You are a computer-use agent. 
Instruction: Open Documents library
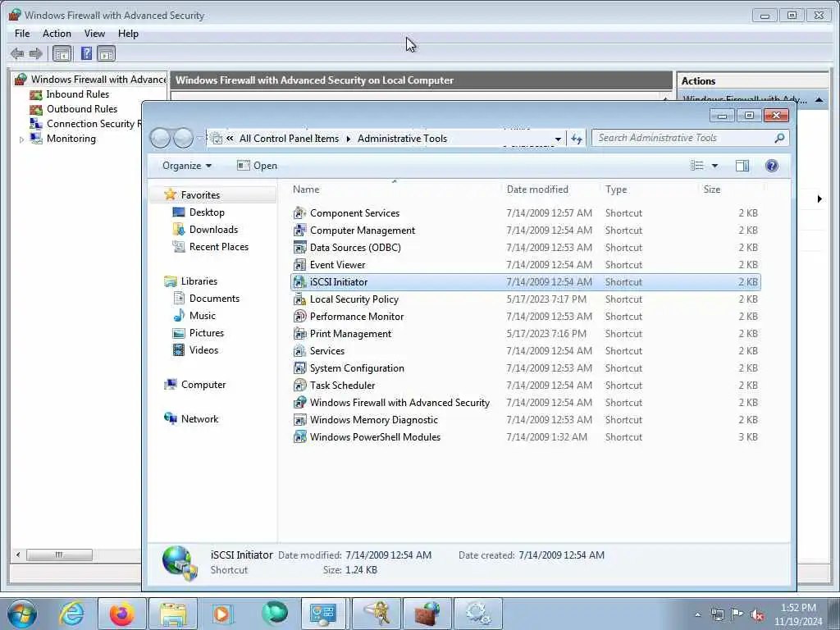point(214,299)
